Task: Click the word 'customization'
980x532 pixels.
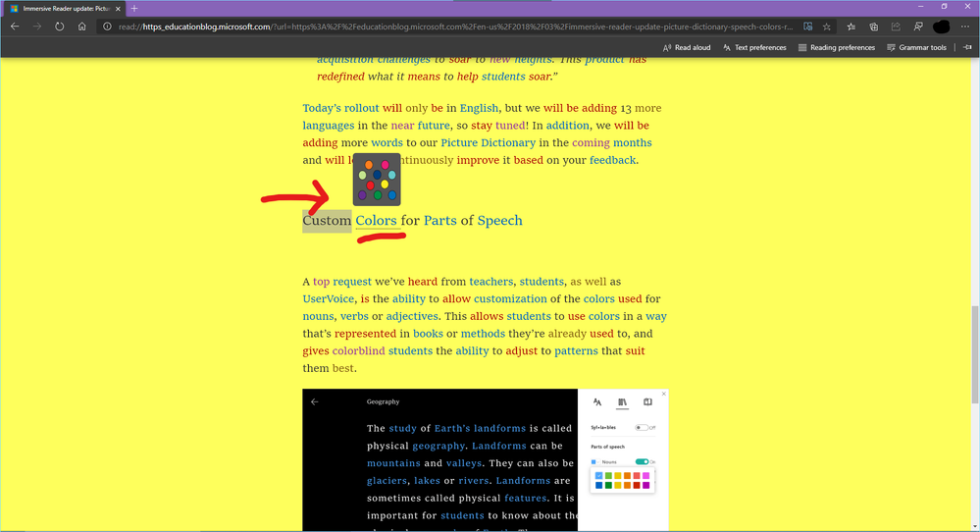Action: (510, 298)
